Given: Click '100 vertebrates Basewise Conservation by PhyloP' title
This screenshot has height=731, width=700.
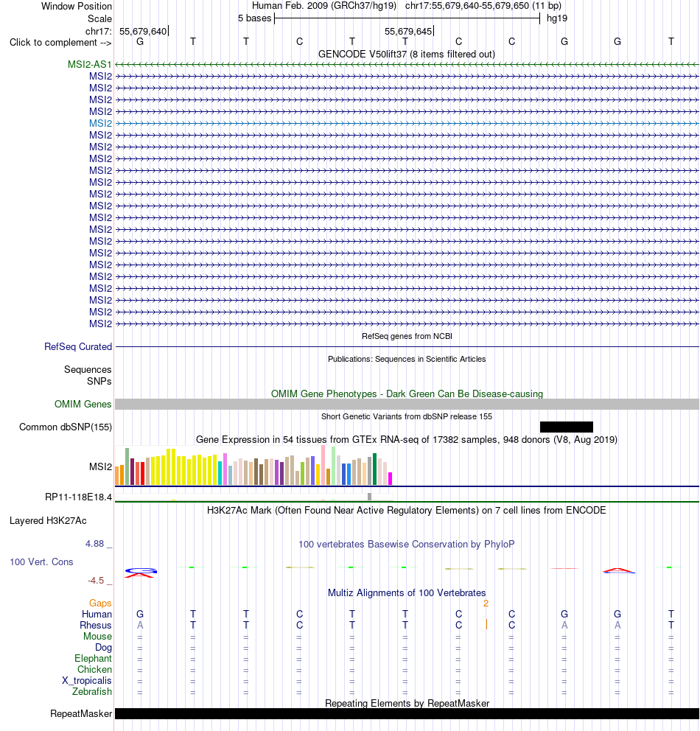Looking at the screenshot, I should (407, 544).
